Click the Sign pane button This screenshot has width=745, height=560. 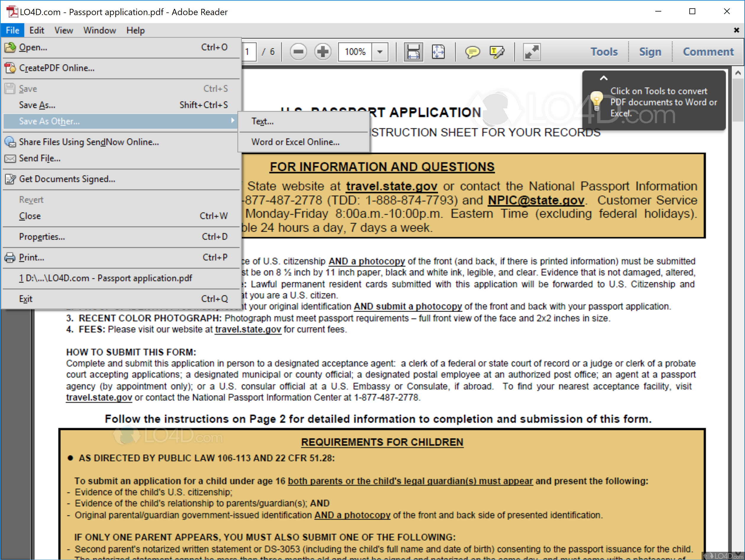click(x=650, y=52)
